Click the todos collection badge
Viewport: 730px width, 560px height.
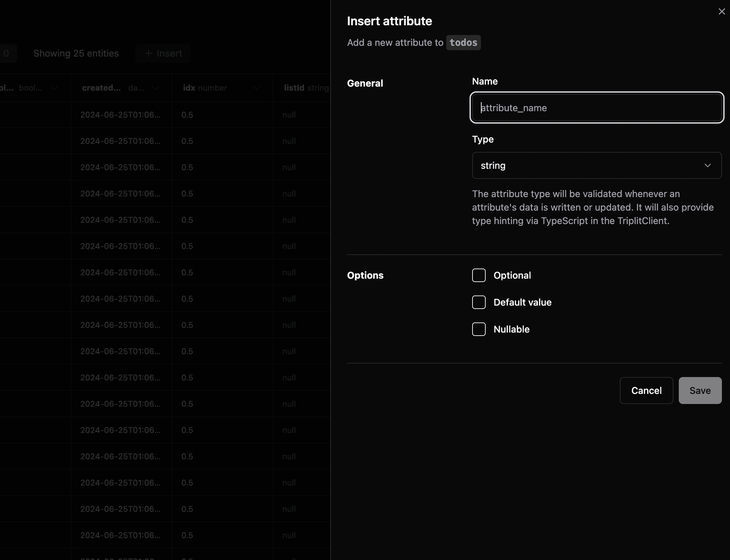coord(463,43)
